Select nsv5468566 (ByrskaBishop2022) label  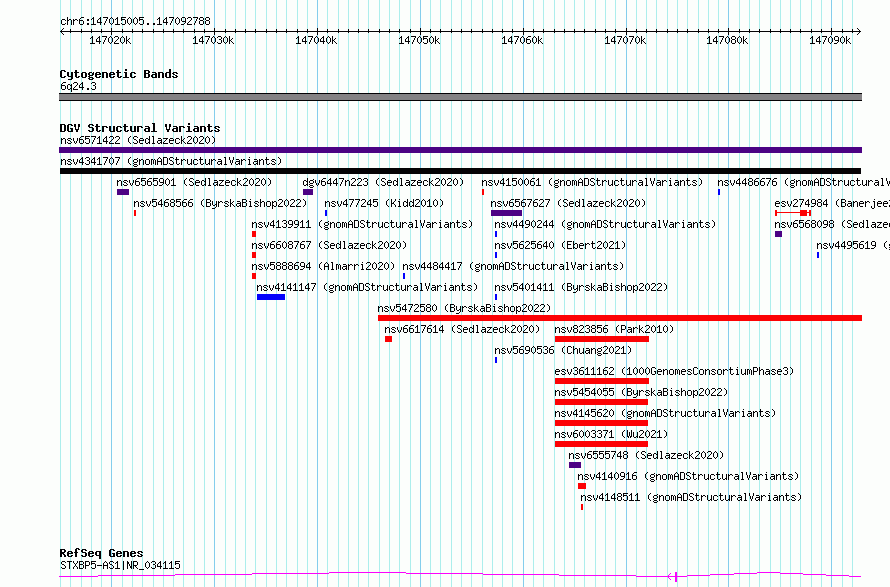pos(220,203)
